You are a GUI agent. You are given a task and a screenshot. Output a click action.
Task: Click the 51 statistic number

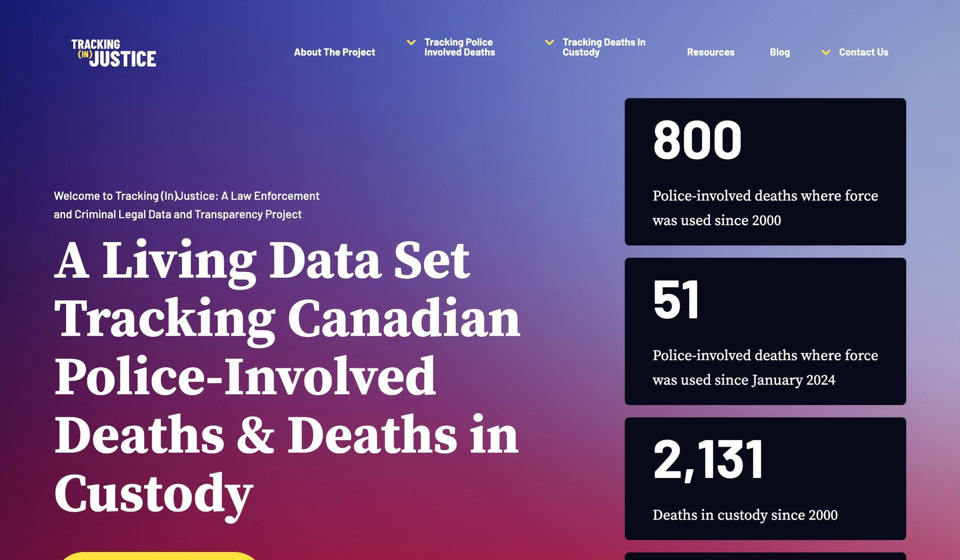pyautogui.click(x=675, y=300)
